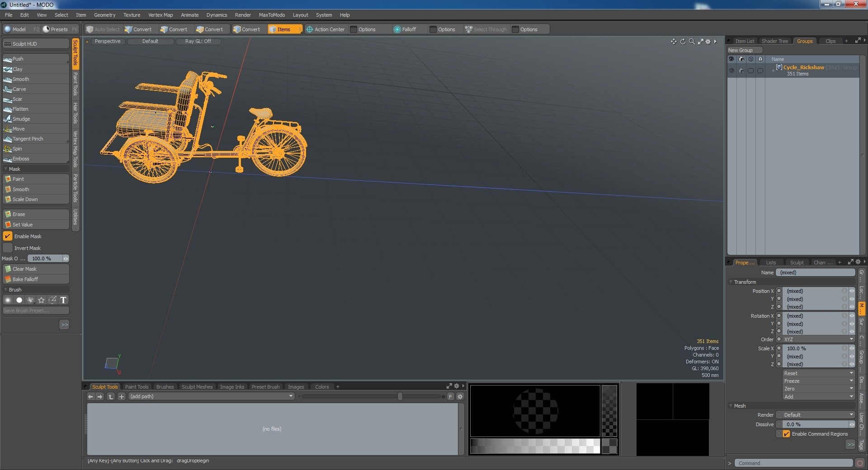
Task: Collapse the Mask section
Action: (6, 169)
